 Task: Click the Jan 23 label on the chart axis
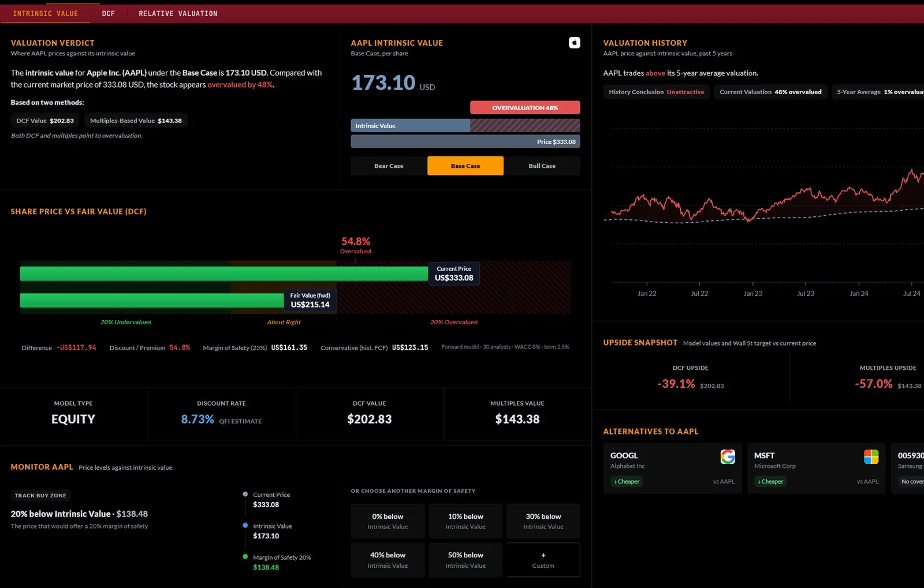752,294
